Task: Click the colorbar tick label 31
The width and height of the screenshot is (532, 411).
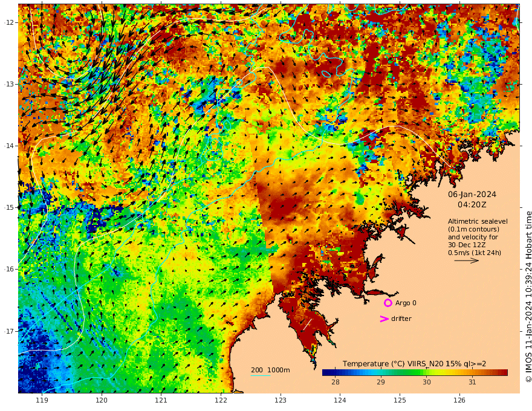Action: click(472, 382)
